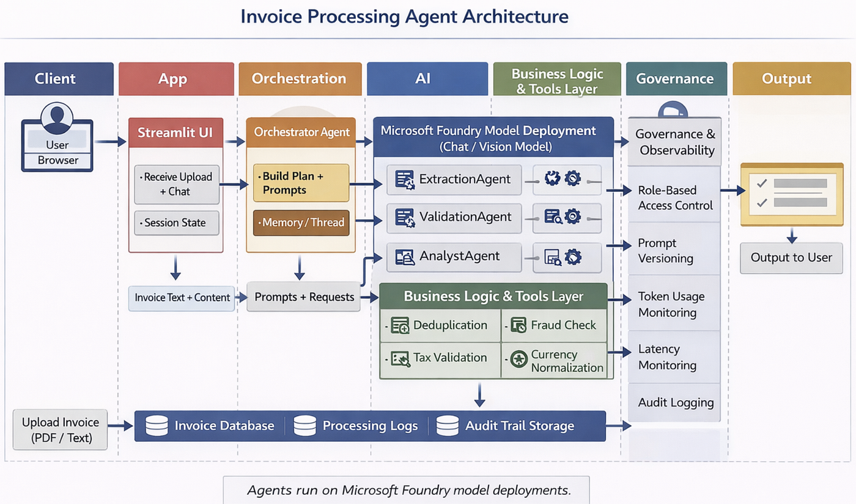Click the "Prompt Versioning" text
This screenshot has height=504, width=856.
(x=666, y=250)
